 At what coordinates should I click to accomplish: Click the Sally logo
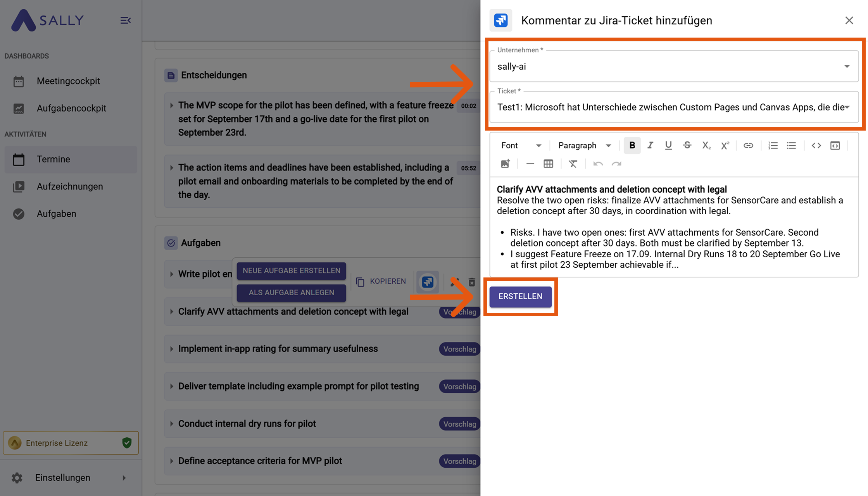click(x=48, y=20)
